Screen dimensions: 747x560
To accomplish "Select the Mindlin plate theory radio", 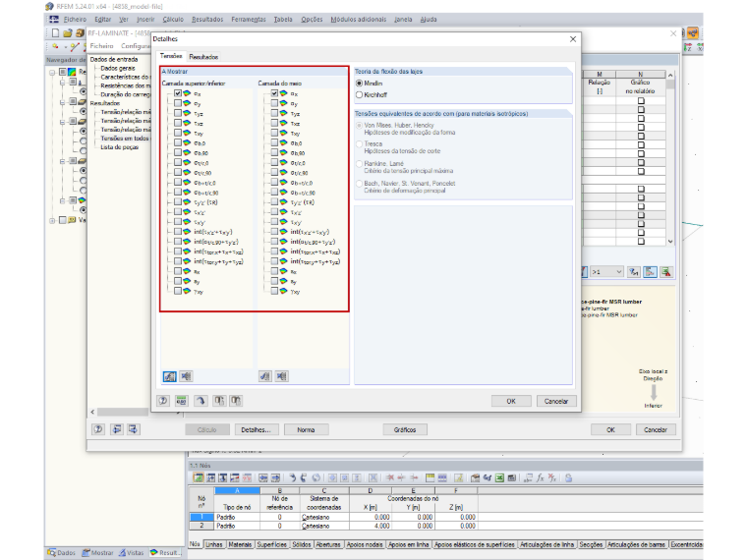I will [x=359, y=84].
